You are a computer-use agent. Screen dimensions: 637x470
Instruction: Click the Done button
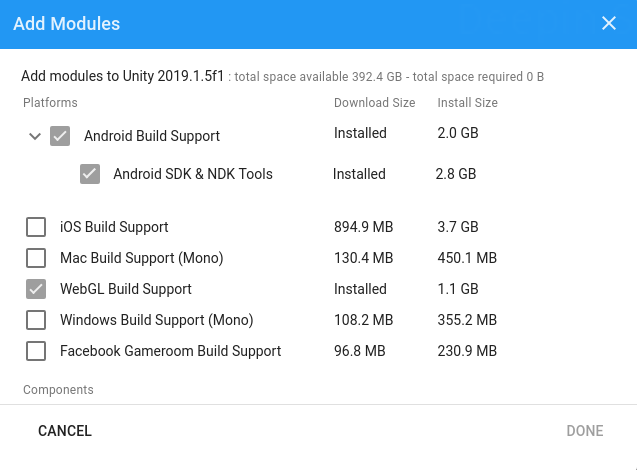pyautogui.click(x=585, y=431)
